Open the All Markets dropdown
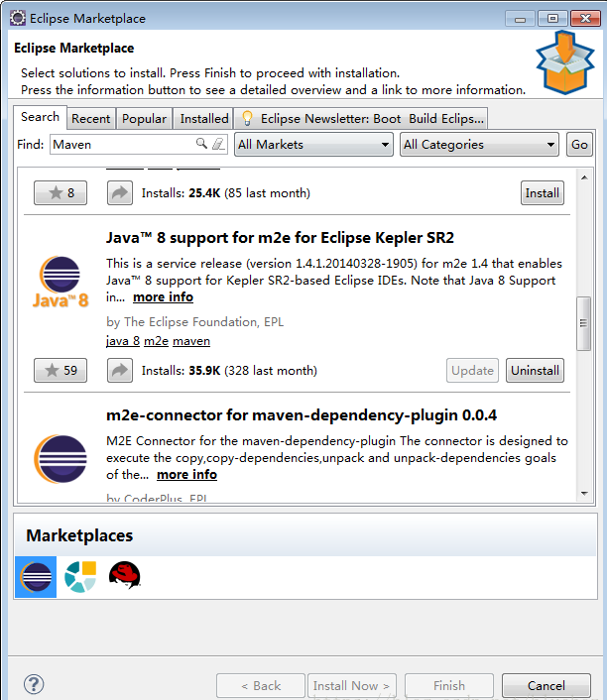This screenshot has height=700, width=607. point(313,144)
